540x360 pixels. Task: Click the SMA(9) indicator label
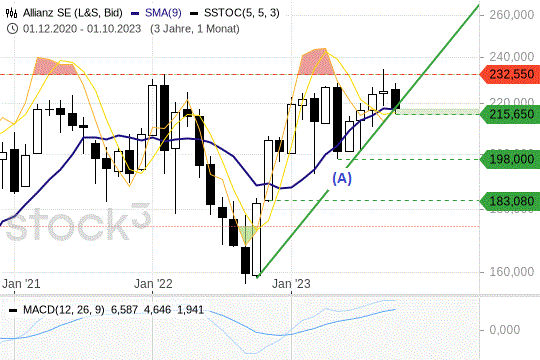tap(163, 13)
